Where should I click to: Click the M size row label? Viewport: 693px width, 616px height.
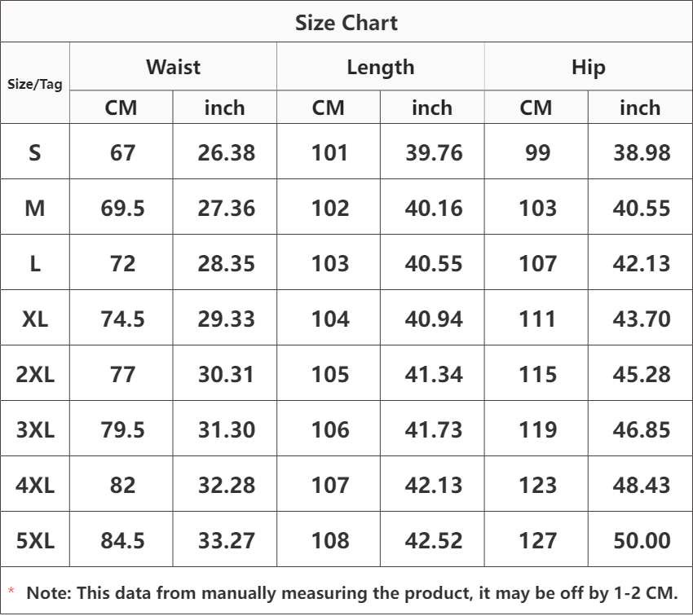(35, 208)
